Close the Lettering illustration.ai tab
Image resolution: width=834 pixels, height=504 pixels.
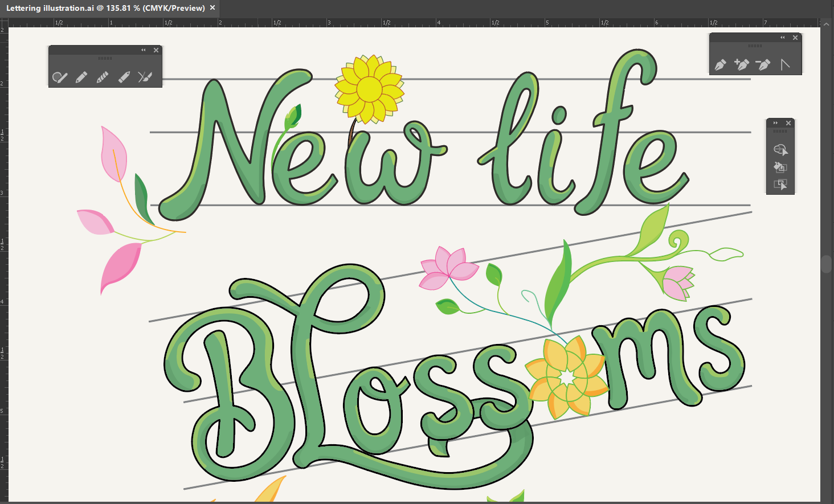212,8
